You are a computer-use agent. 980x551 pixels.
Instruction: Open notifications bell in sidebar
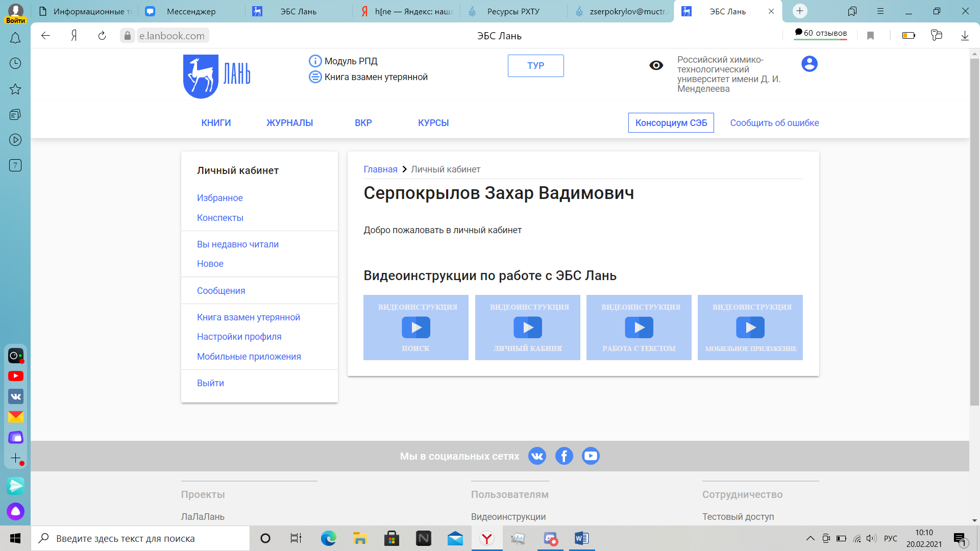point(15,38)
